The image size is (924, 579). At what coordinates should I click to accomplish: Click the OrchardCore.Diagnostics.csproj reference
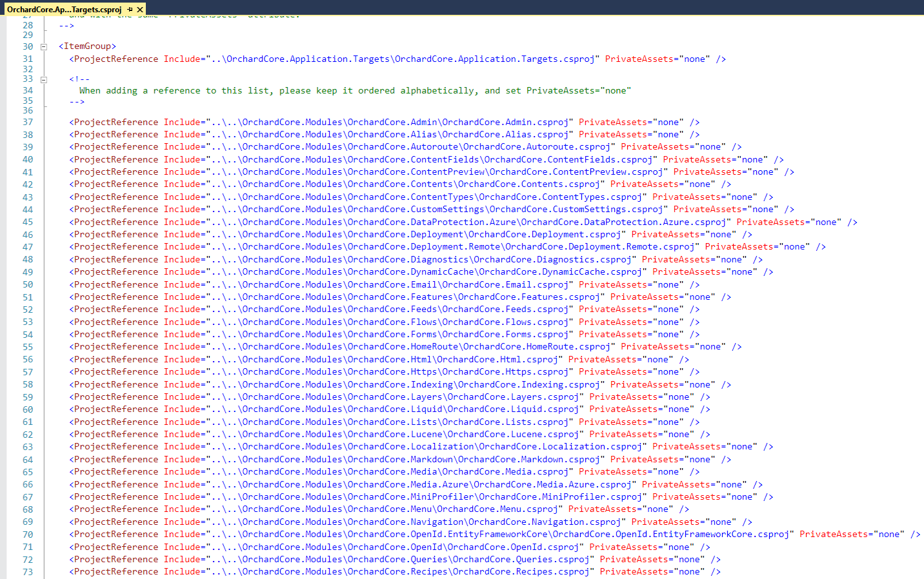pos(416,259)
